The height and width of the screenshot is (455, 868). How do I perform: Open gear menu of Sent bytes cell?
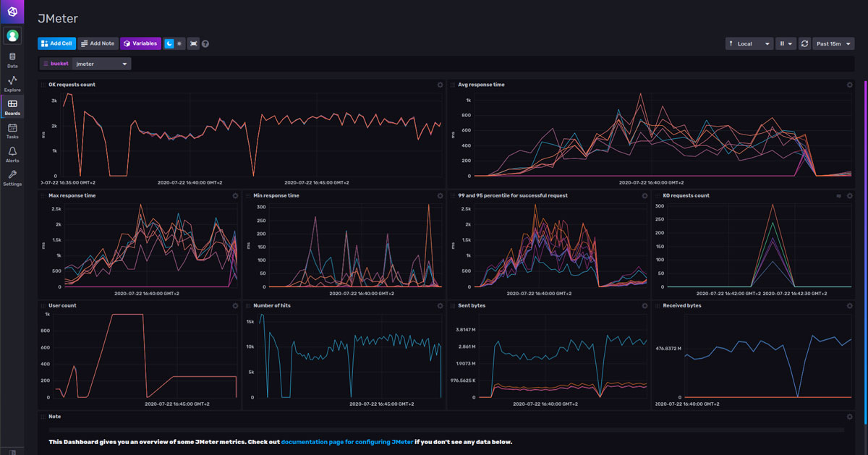tap(644, 305)
